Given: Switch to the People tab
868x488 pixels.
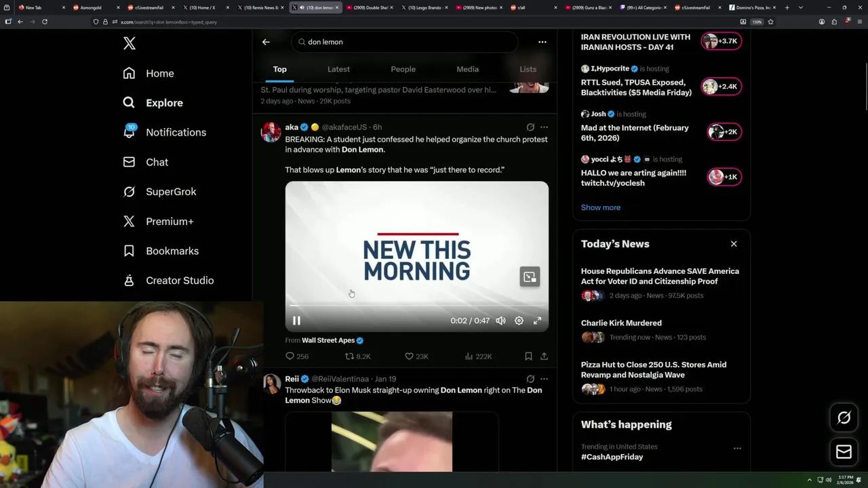Looking at the screenshot, I should 403,69.
